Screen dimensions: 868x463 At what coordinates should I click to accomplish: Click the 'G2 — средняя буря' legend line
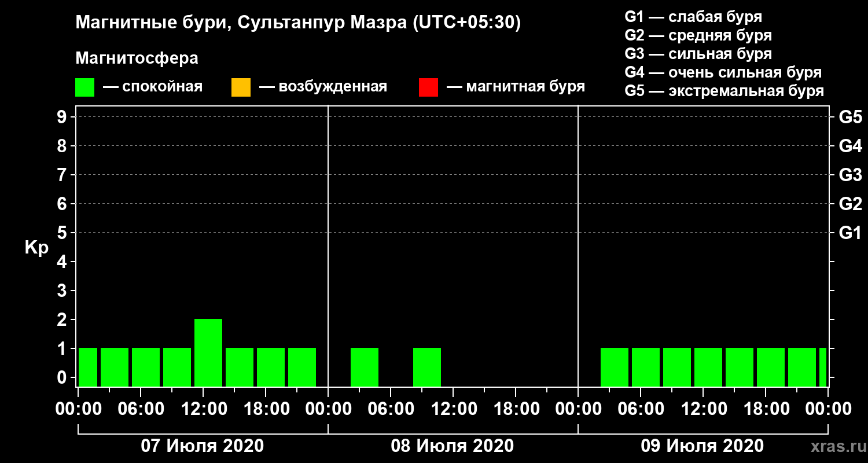pos(698,35)
